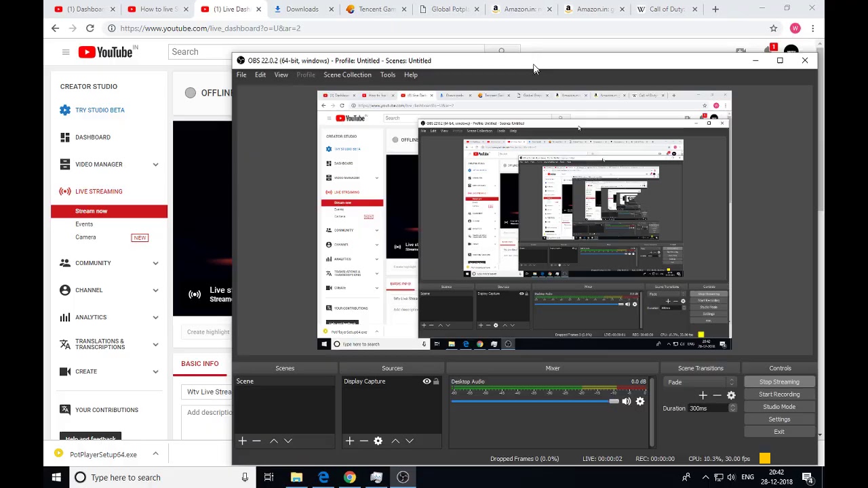This screenshot has width=868, height=488.
Task: Adjust Desktop Audio volume slider
Action: (534, 401)
